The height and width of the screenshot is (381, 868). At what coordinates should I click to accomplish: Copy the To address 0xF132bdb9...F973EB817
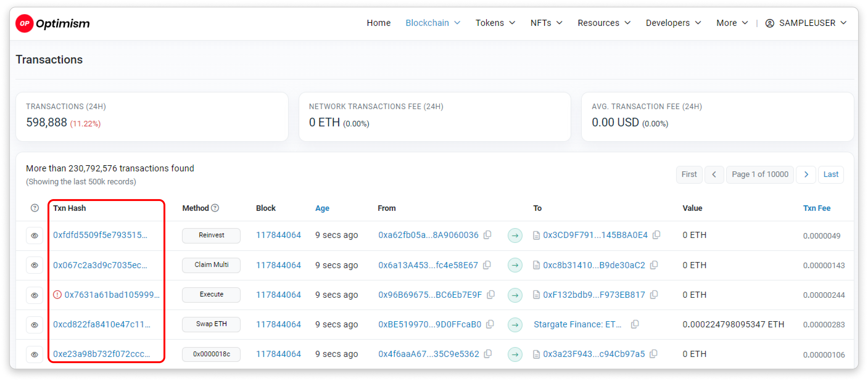click(x=654, y=295)
